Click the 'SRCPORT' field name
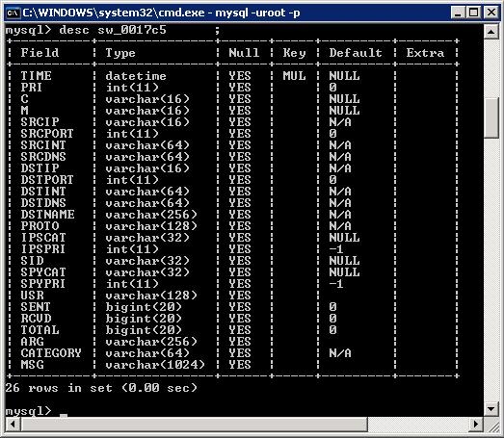504x438 pixels. pyautogui.click(x=47, y=134)
